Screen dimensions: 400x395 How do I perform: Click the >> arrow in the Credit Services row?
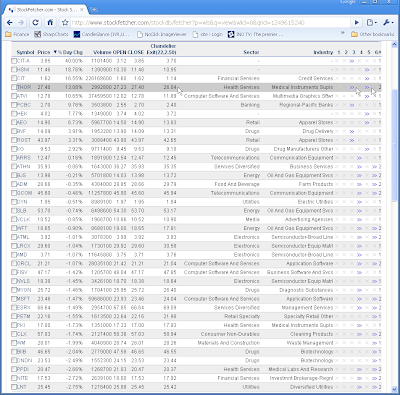coord(367,79)
